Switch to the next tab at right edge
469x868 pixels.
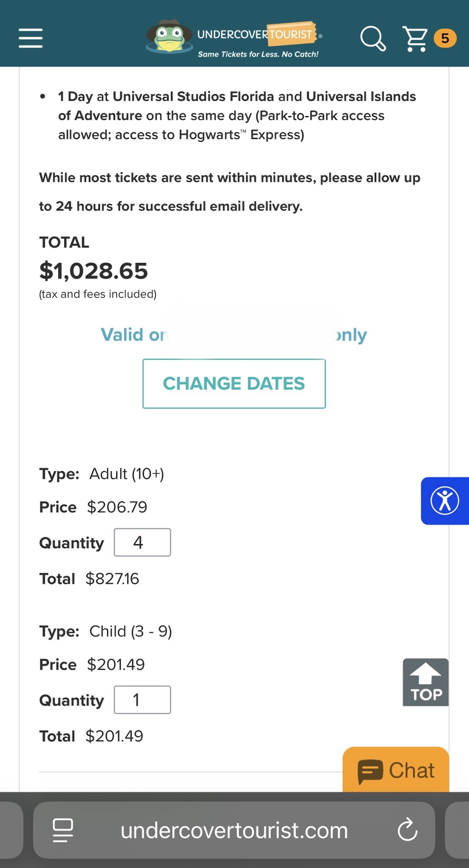pos(458,830)
